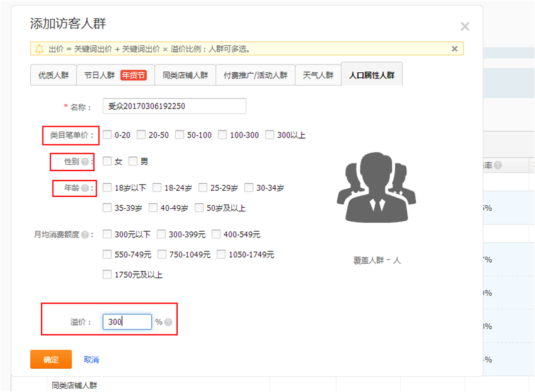Check the 1750元及以上 checkbox
Image resolution: width=535 pixels, height=392 pixels.
coord(107,275)
